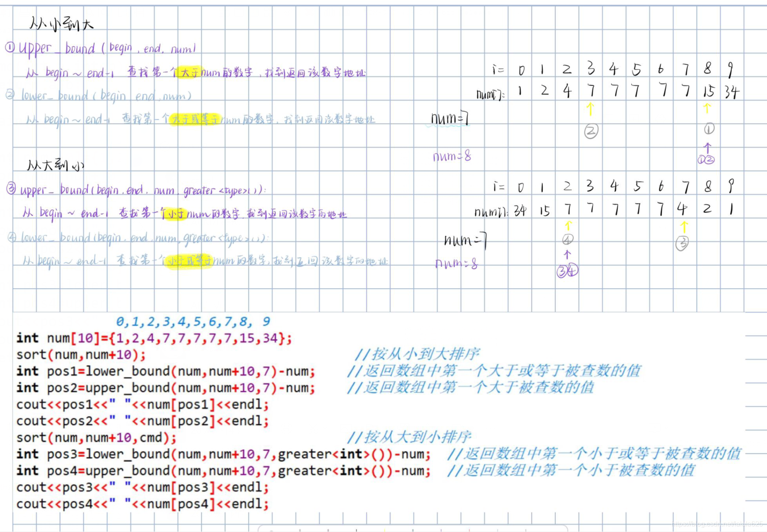Click the handwritten heading 从大到小
The image size is (767, 532).
[x=55, y=165]
